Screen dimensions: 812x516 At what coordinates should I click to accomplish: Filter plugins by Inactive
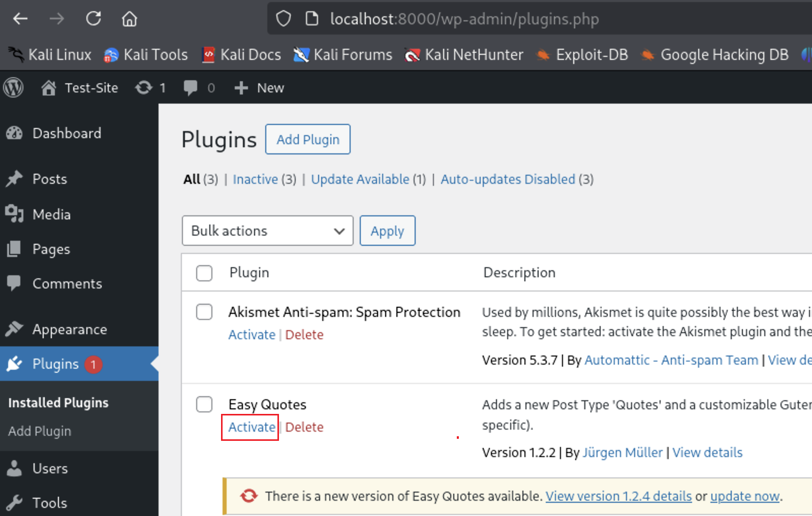pyautogui.click(x=255, y=179)
